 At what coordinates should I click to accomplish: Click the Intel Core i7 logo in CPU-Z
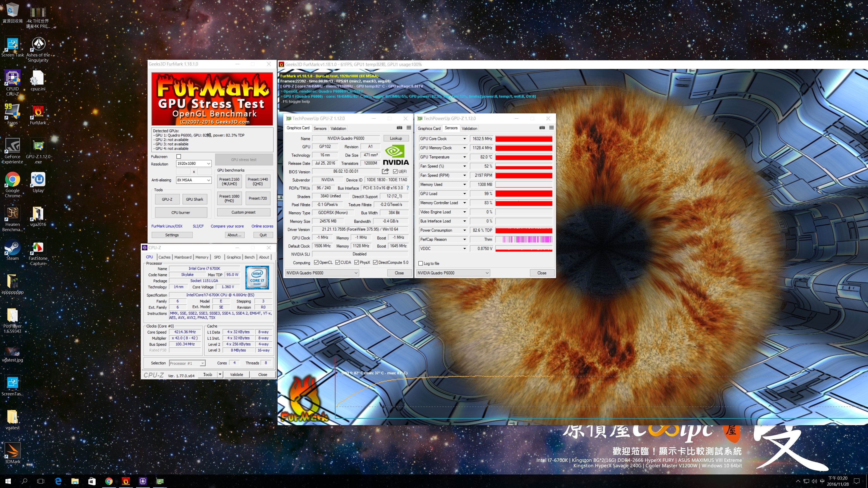tap(257, 277)
